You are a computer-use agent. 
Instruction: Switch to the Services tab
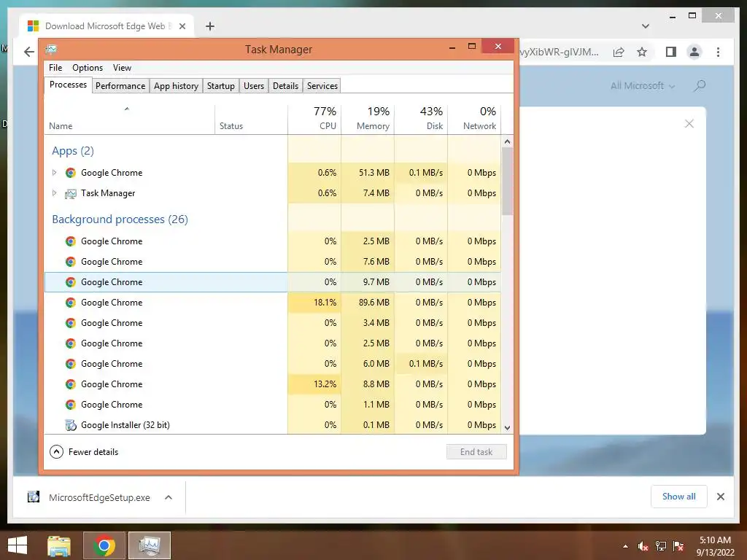tap(322, 86)
